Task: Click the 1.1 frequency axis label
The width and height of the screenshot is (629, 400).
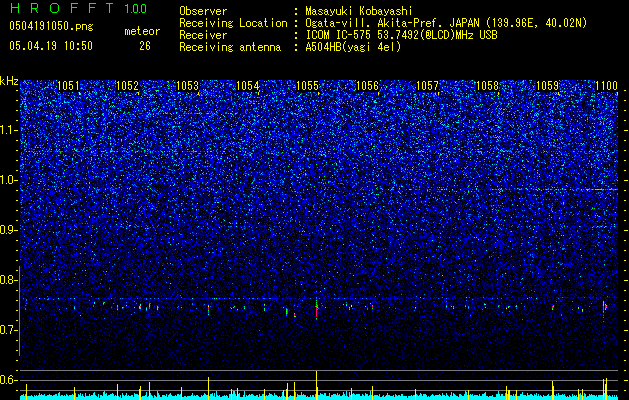Action: tap(9, 130)
